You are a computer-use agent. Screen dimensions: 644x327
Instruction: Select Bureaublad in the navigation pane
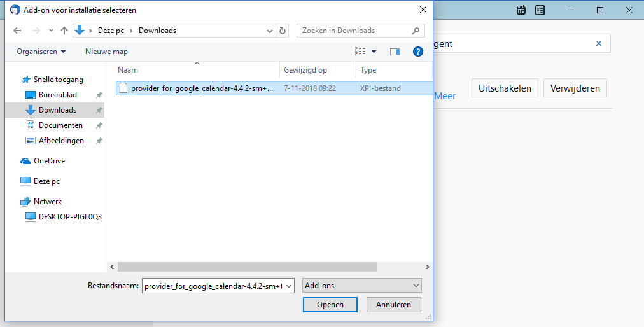point(57,95)
